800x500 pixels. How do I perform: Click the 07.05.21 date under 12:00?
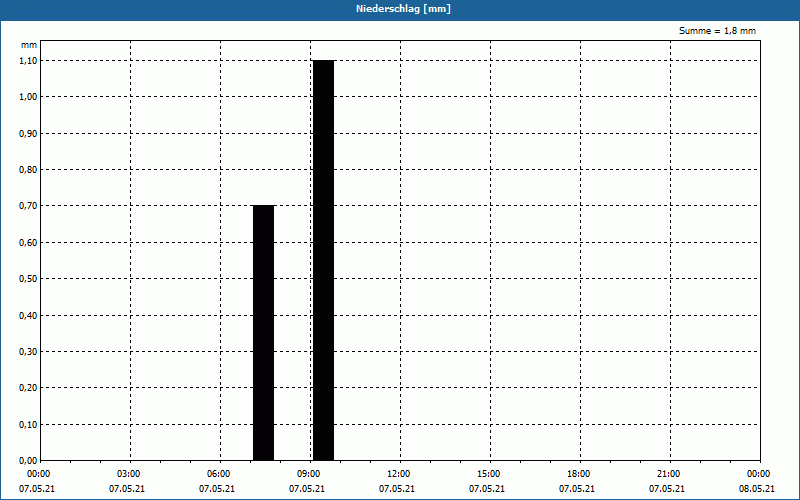(396, 489)
